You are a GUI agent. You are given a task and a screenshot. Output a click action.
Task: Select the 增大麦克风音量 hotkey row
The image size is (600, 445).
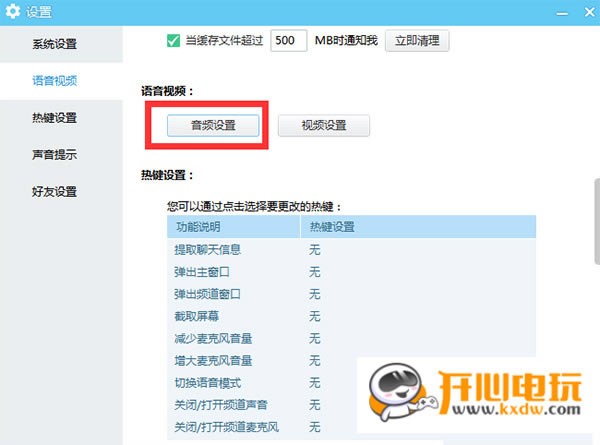click(351, 361)
